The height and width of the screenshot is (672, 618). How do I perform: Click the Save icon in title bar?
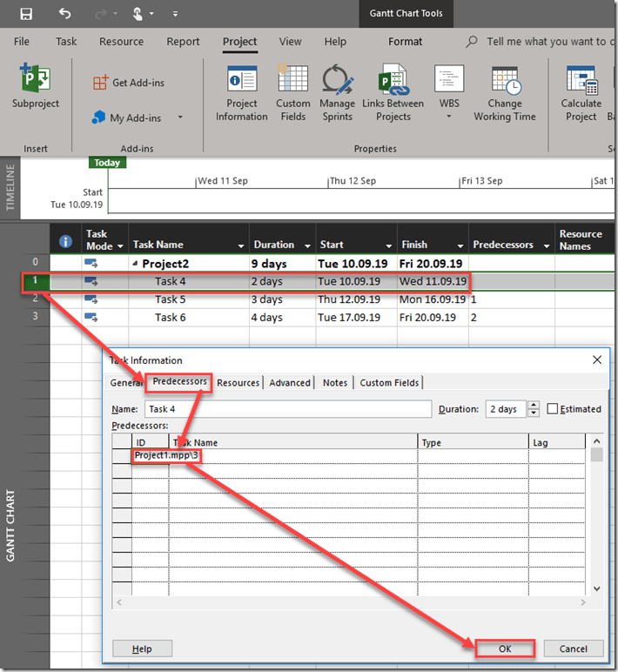[x=26, y=14]
